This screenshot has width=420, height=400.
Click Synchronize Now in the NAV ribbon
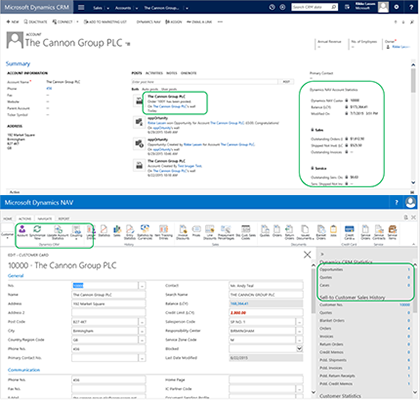(x=37, y=232)
